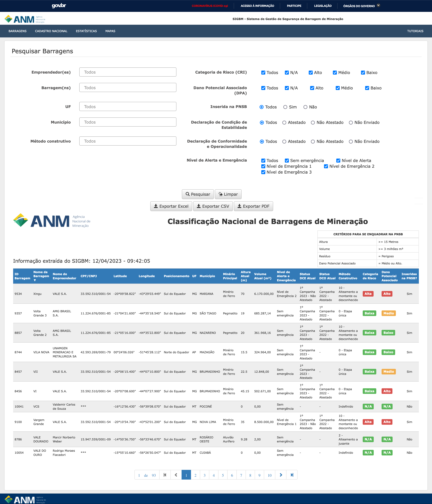
Task: Go to results page 5
Action: point(223,475)
